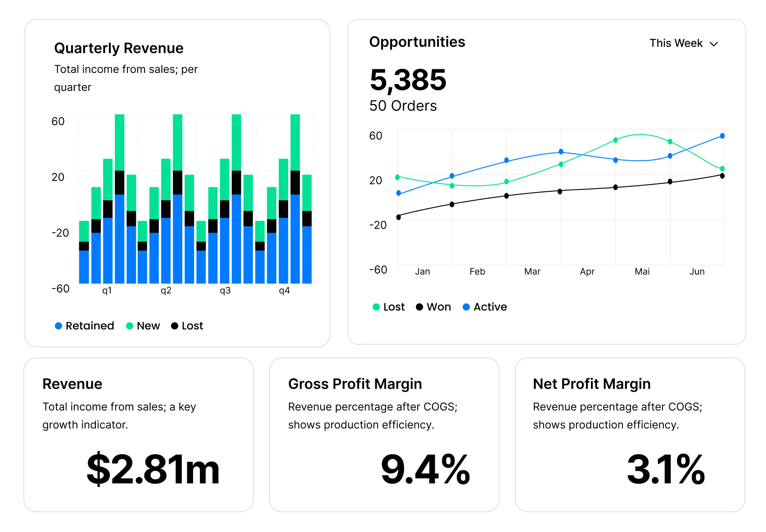Click the Apr axis label

pyautogui.click(x=587, y=271)
